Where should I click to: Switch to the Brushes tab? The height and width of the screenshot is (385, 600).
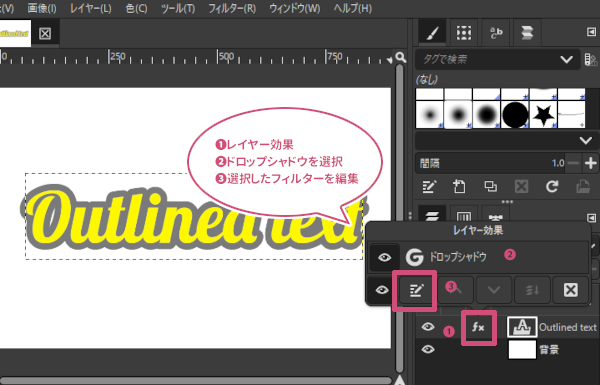pos(432,33)
